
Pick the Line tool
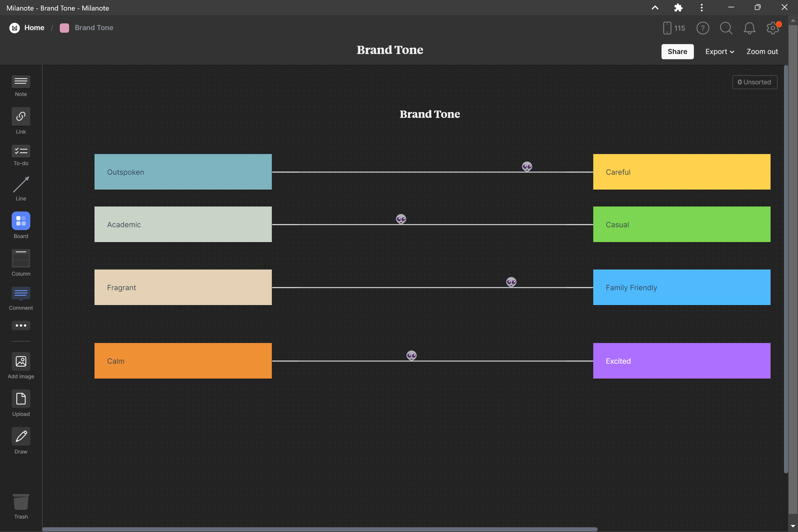21,184
